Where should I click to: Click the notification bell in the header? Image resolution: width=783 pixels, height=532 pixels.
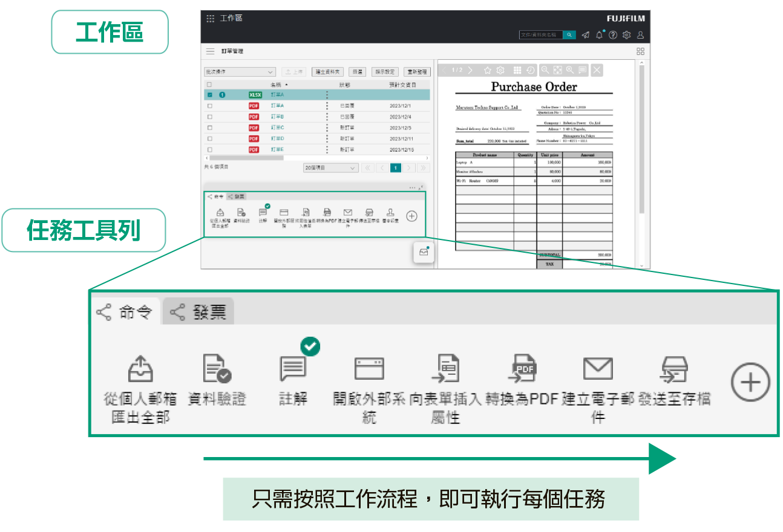pyautogui.click(x=599, y=35)
